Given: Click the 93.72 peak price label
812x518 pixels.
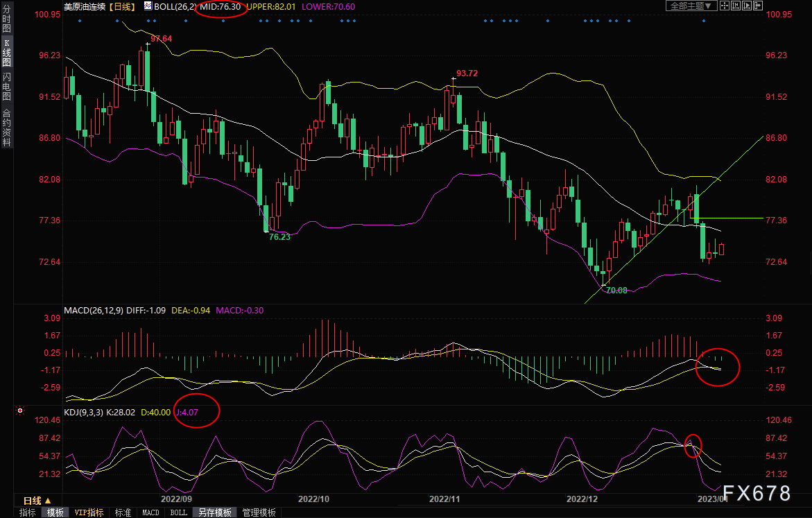Looking at the screenshot, I should point(467,74).
